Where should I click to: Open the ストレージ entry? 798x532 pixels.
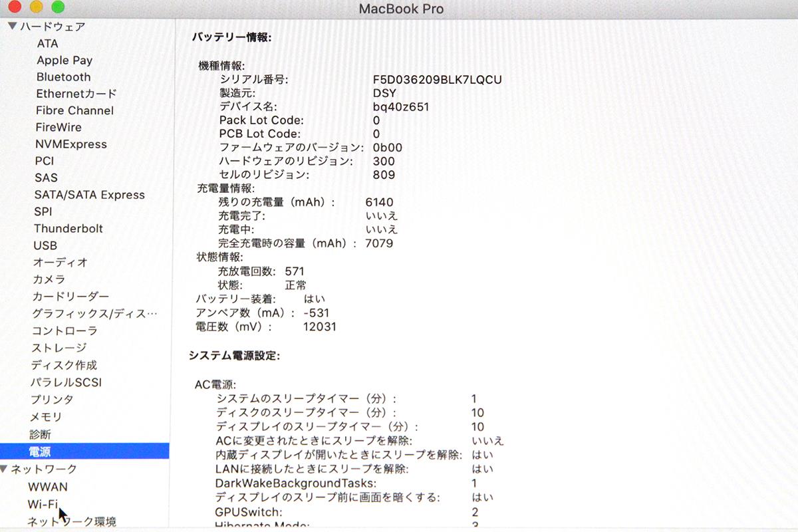[59, 348]
